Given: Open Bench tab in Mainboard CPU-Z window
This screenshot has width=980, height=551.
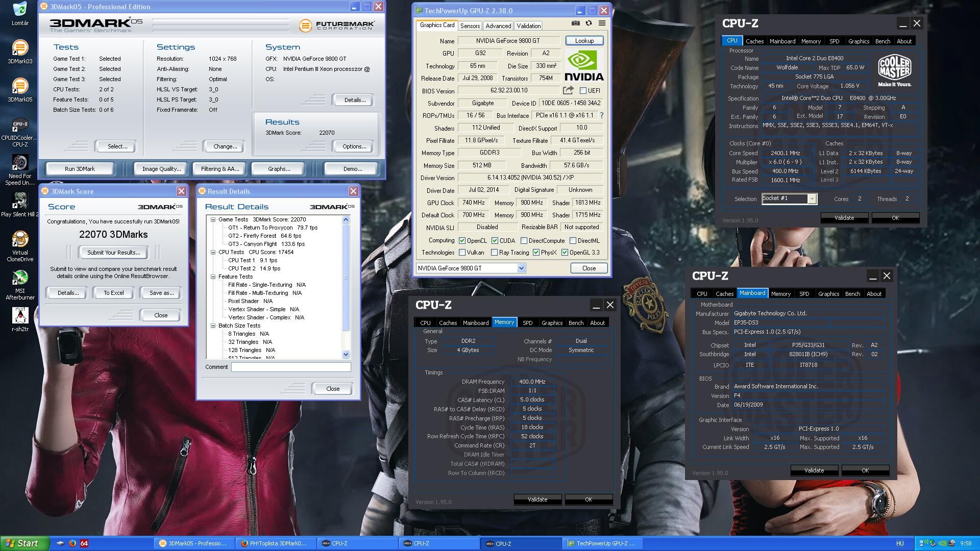Looking at the screenshot, I should pyautogui.click(x=852, y=294).
